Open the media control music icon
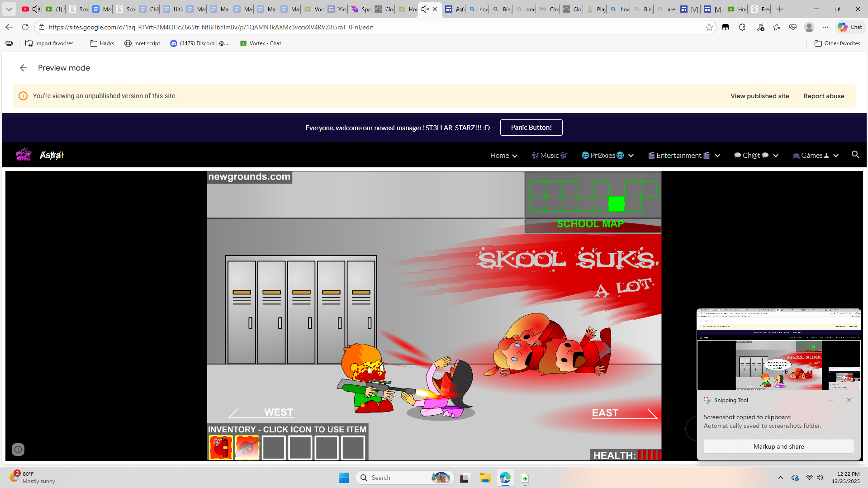868x488 pixels. click(760, 27)
